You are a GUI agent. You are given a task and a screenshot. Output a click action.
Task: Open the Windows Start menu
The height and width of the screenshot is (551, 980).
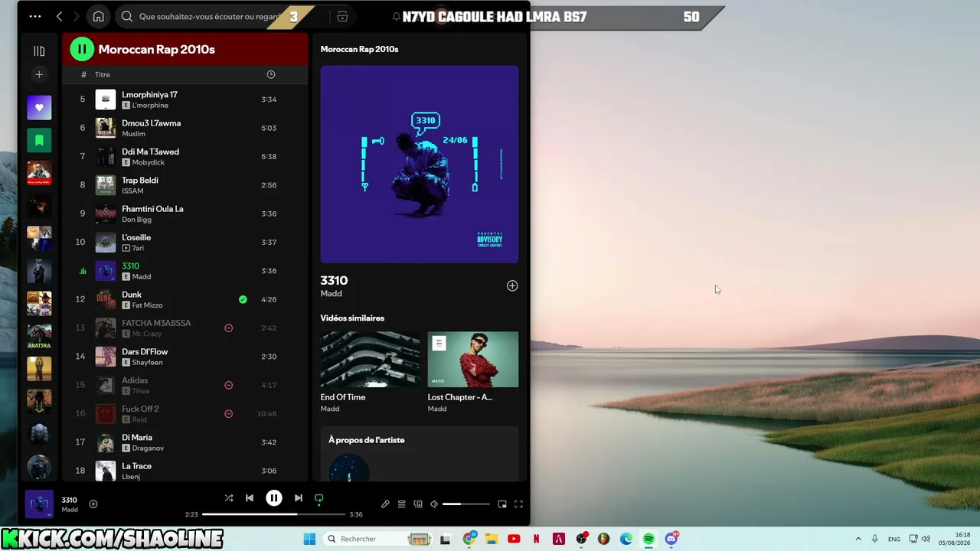pyautogui.click(x=309, y=539)
